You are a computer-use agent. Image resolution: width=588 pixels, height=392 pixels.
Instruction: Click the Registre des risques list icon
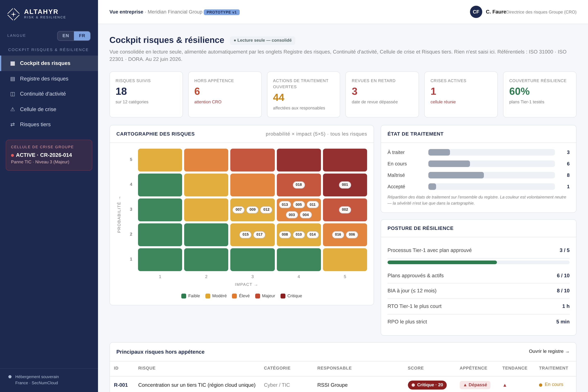click(12, 79)
